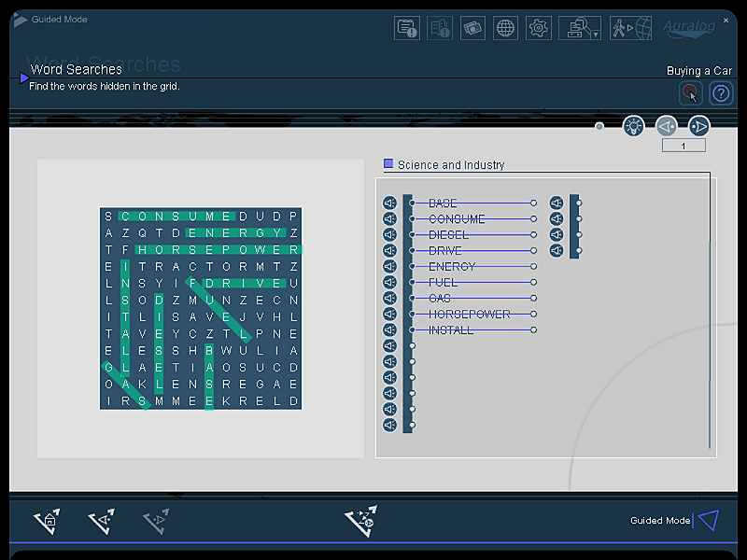The width and height of the screenshot is (747, 560).
Task: Click the banknotes icon in top toolbar
Action: coord(472,28)
